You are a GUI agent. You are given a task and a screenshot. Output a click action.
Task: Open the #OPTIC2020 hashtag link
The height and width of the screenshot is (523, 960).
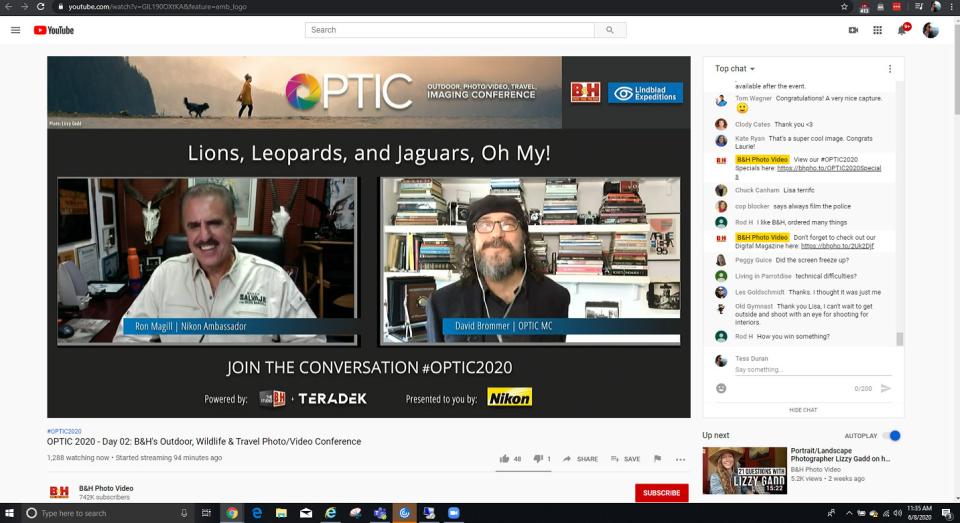pyautogui.click(x=64, y=431)
